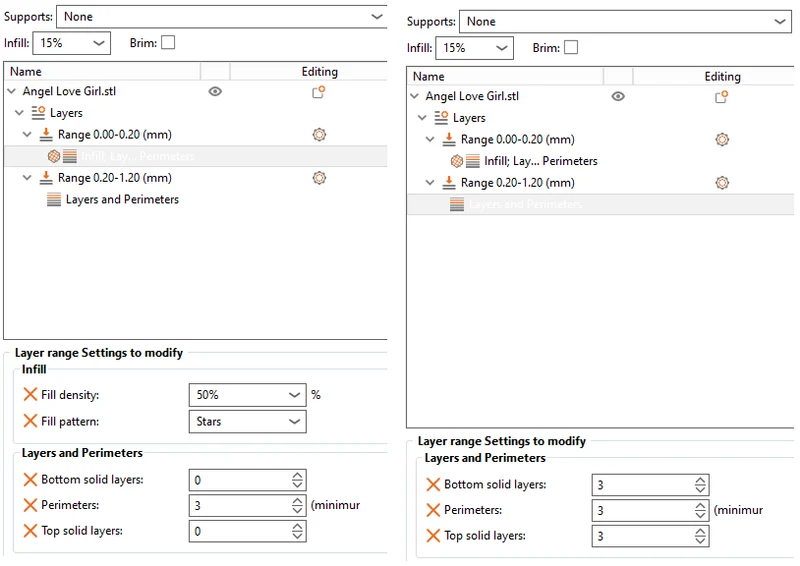Collapse Range 0.20-1.20 node, right panel

pos(430,183)
